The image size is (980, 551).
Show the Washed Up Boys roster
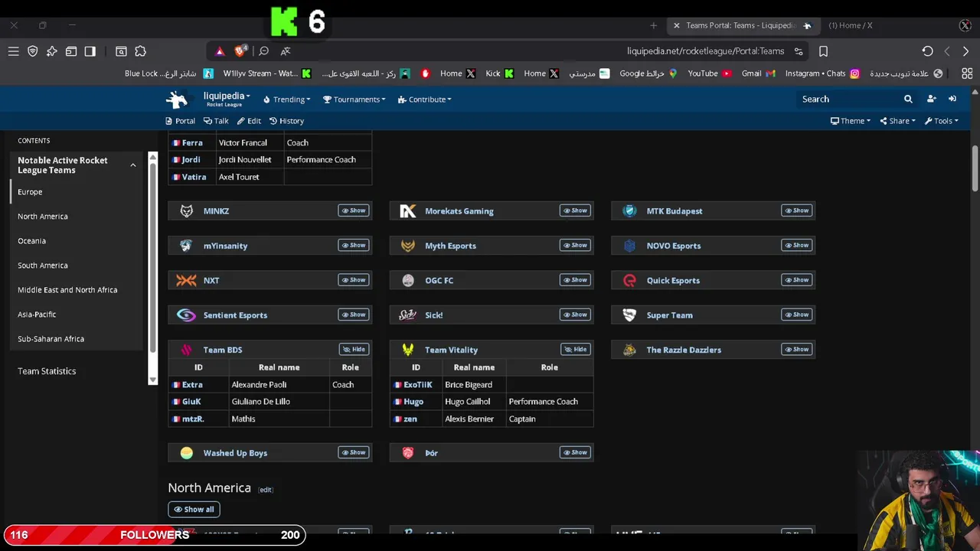coord(354,452)
